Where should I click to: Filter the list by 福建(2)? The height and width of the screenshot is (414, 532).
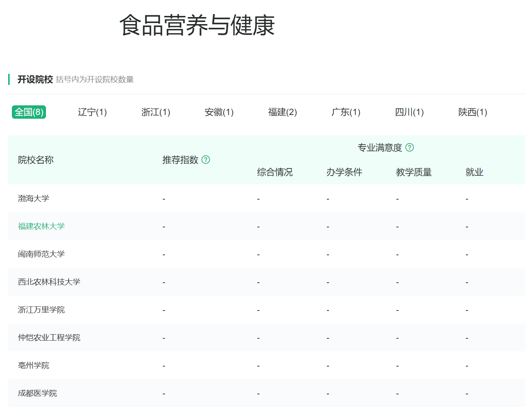click(x=282, y=112)
